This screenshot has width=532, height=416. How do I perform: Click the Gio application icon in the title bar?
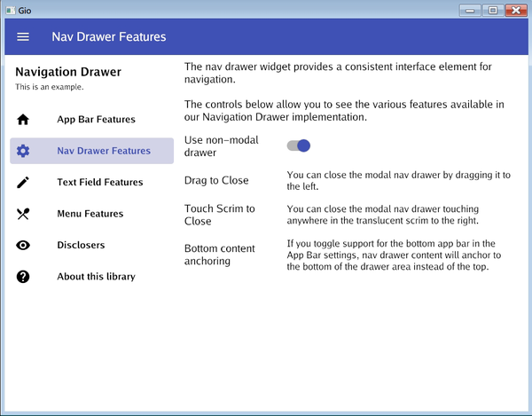[x=9, y=10]
